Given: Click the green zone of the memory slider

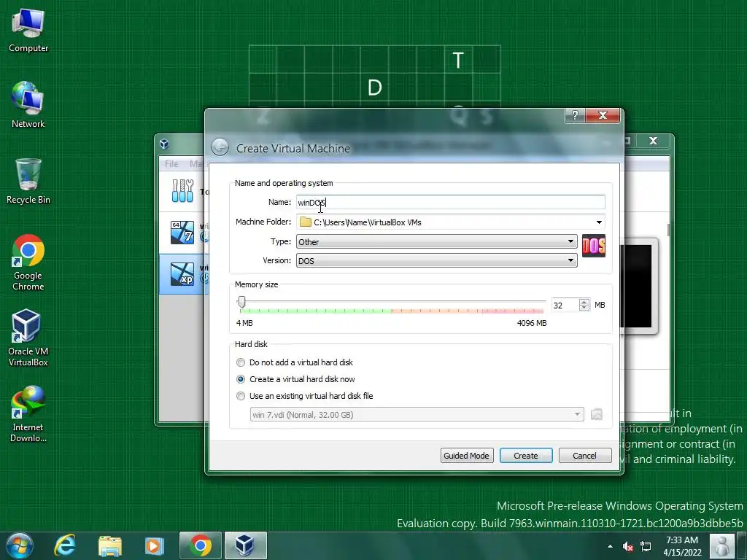Looking at the screenshot, I should point(317,311).
